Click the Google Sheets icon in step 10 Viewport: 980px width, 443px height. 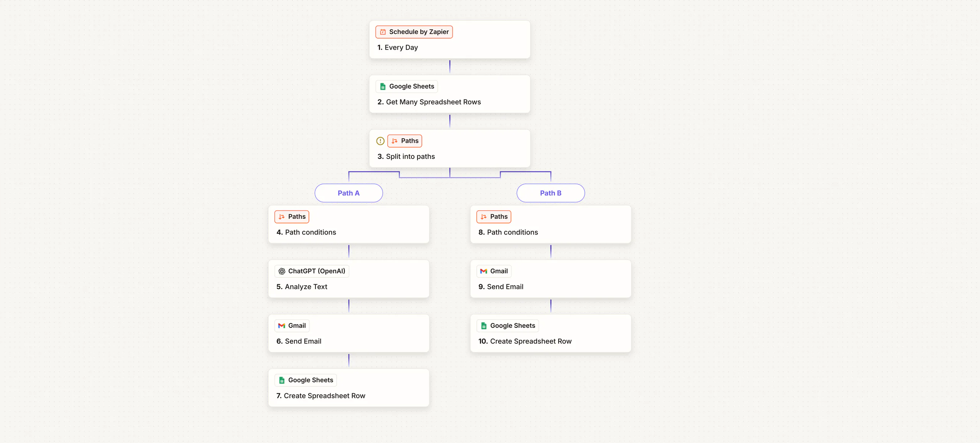tap(484, 326)
